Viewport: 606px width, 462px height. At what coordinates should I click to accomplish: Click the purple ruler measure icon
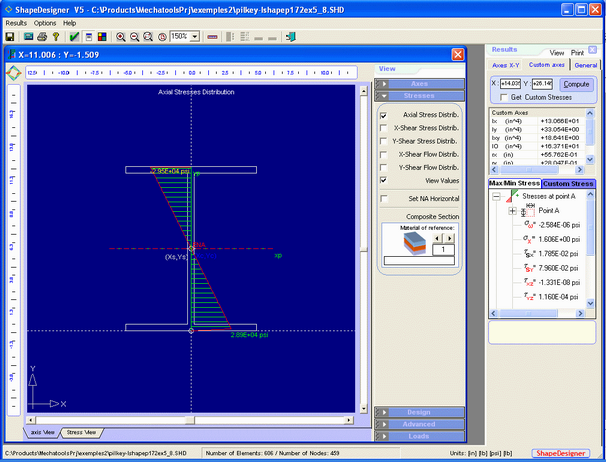(212, 37)
